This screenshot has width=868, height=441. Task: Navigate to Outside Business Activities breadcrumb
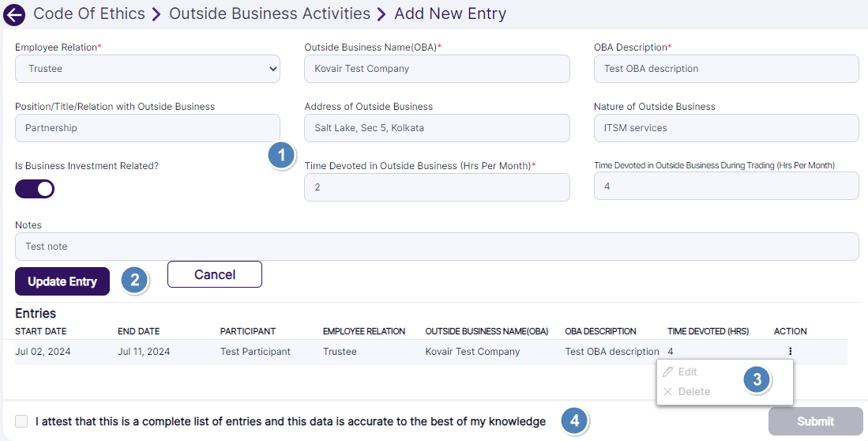269,13
